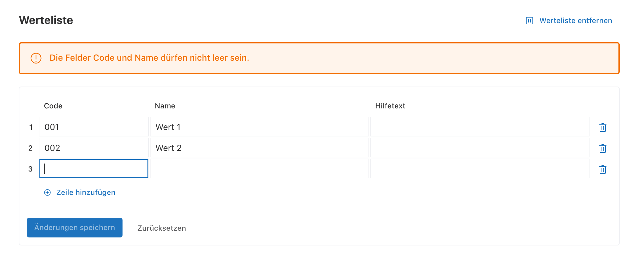This screenshot has height=255, width=644.
Task: Edit Name field containing Wert 1
Action: [x=259, y=127]
